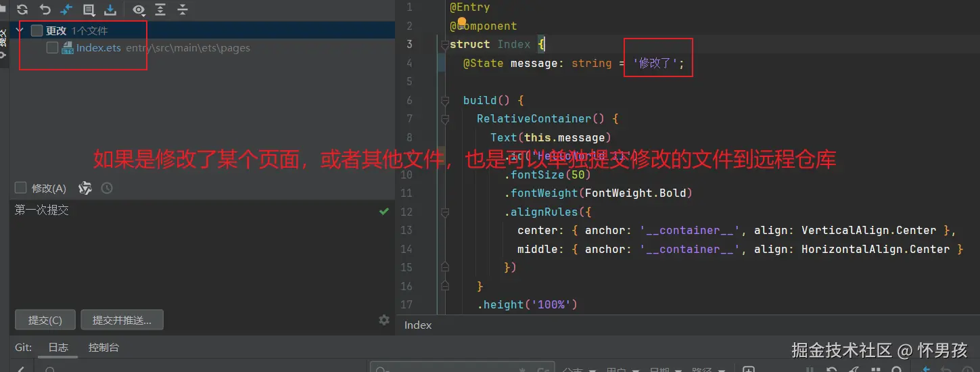
Task: Collapse the 更改 tree node chevron
Action: pos(20,30)
